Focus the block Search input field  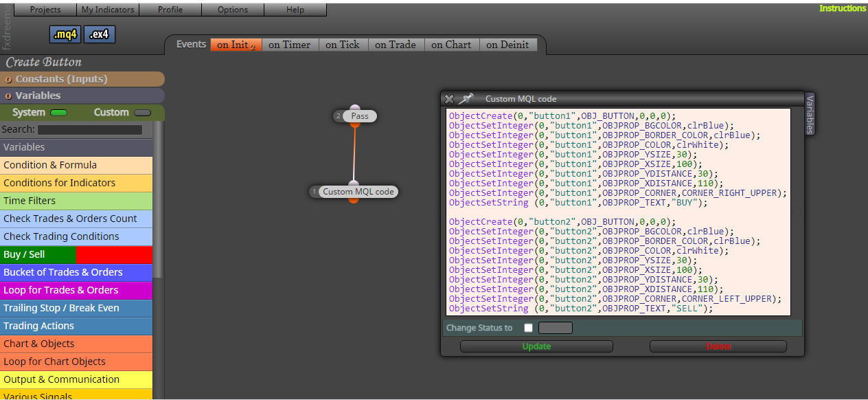point(90,129)
